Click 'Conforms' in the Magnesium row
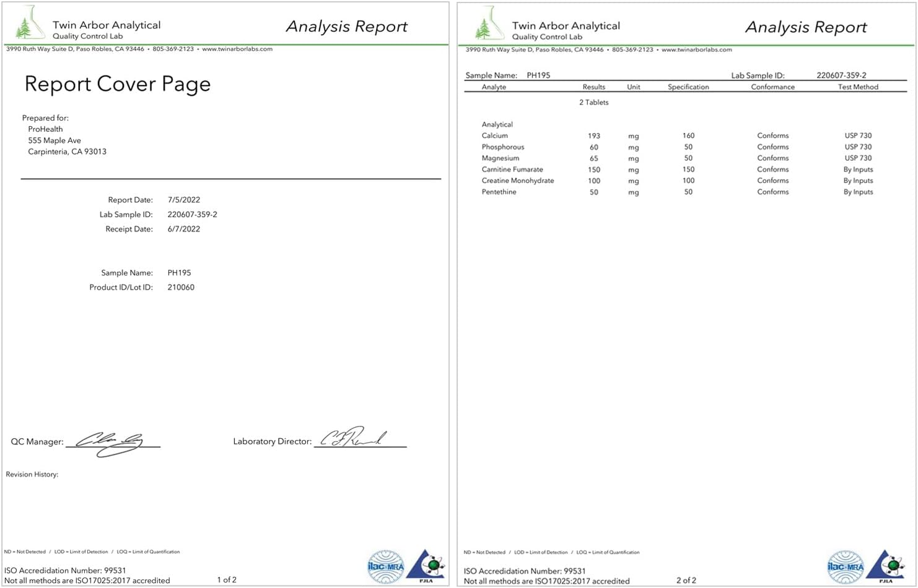 pyautogui.click(x=772, y=158)
